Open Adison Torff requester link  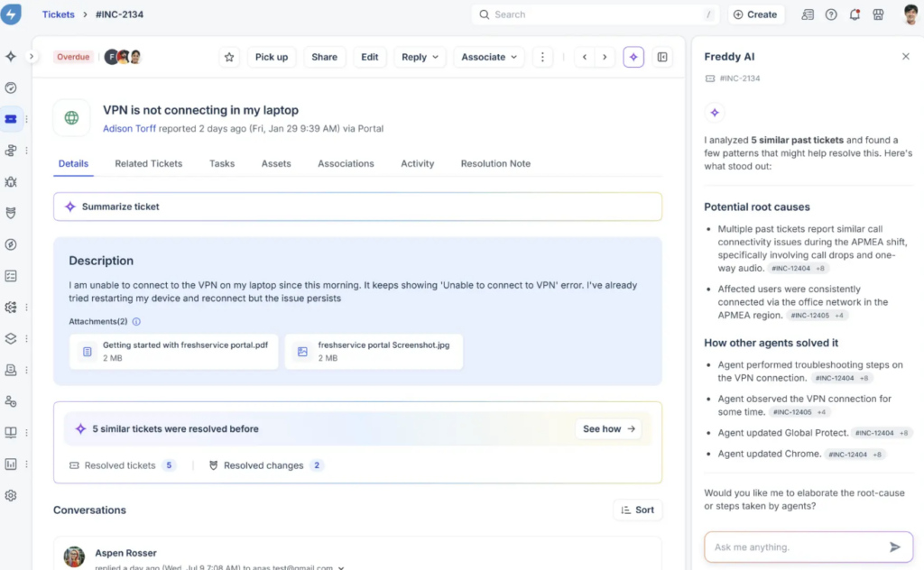129,128
